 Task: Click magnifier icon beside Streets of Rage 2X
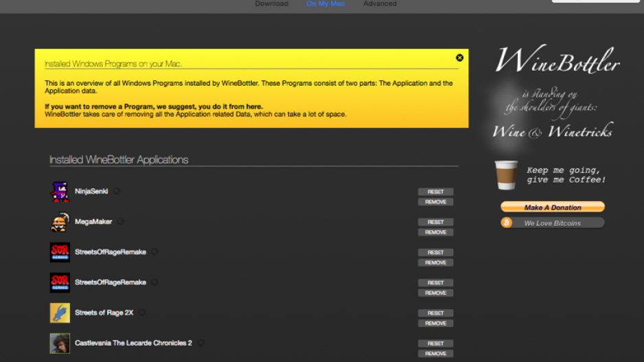(141, 313)
